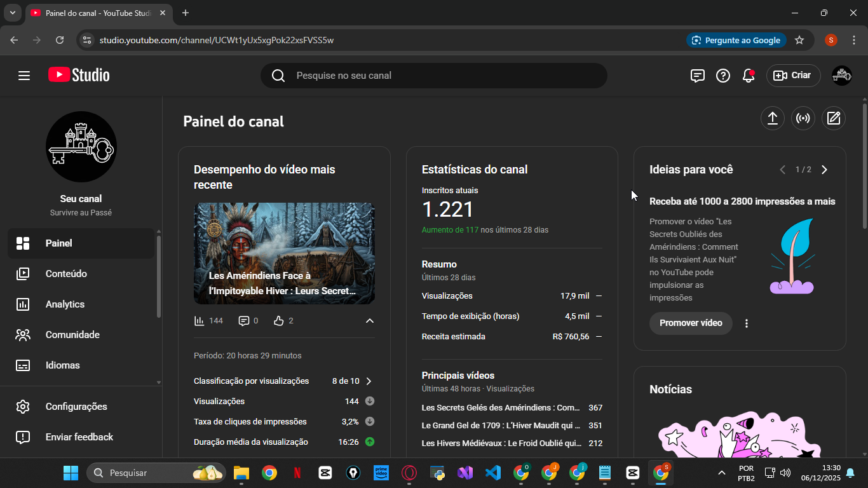The image size is (868, 488).
Task: Click the page vertical scrollbar
Action: point(864,165)
